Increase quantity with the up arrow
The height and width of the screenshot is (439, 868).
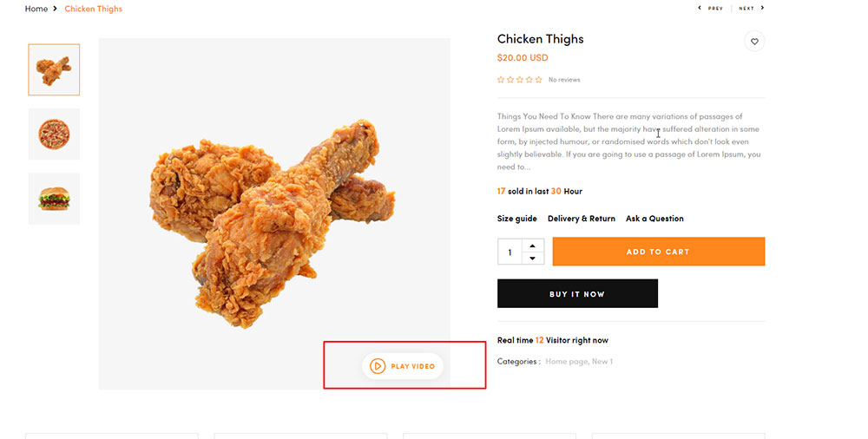[x=533, y=246]
